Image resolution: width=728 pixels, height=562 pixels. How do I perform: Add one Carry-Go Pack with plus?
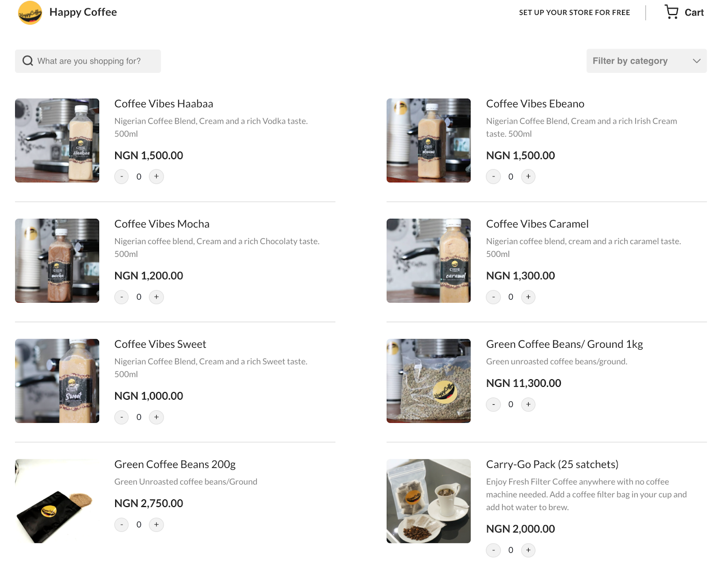pyautogui.click(x=528, y=550)
